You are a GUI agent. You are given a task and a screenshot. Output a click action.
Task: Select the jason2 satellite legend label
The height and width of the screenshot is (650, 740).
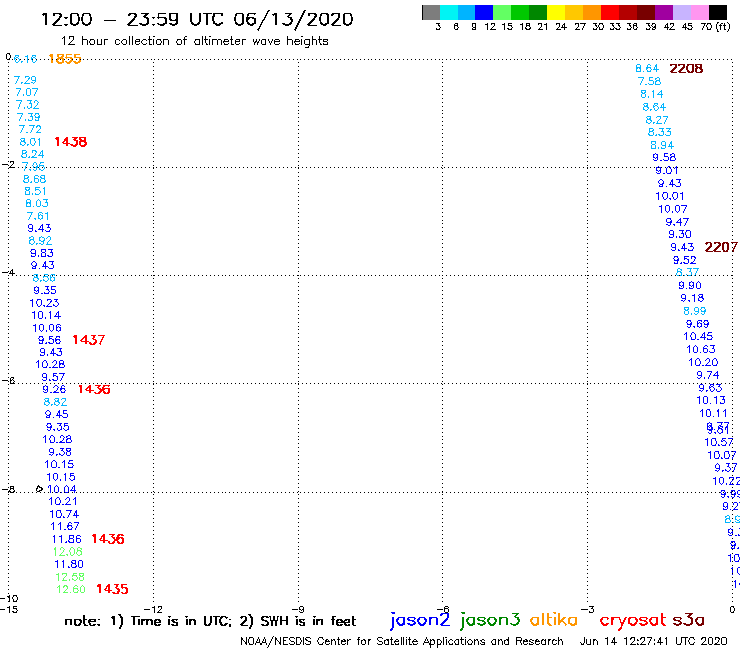tap(420, 620)
